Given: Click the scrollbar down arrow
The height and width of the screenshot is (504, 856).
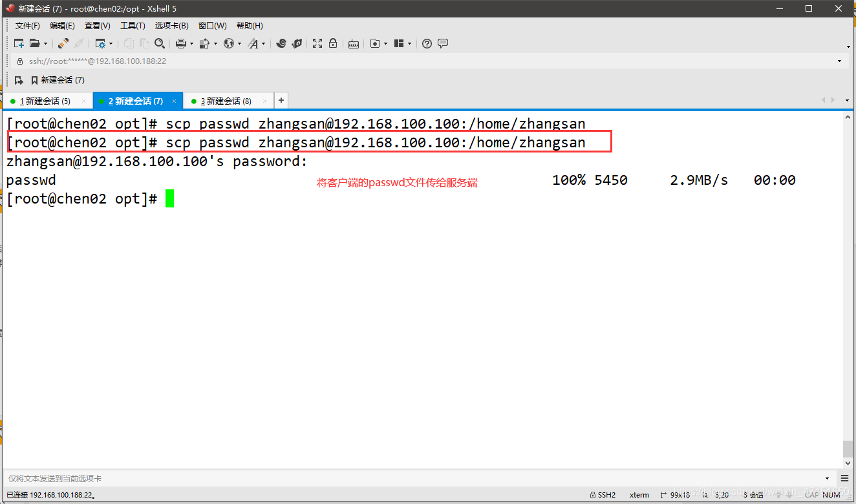Looking at the screenshot, I should coord(848,463).
